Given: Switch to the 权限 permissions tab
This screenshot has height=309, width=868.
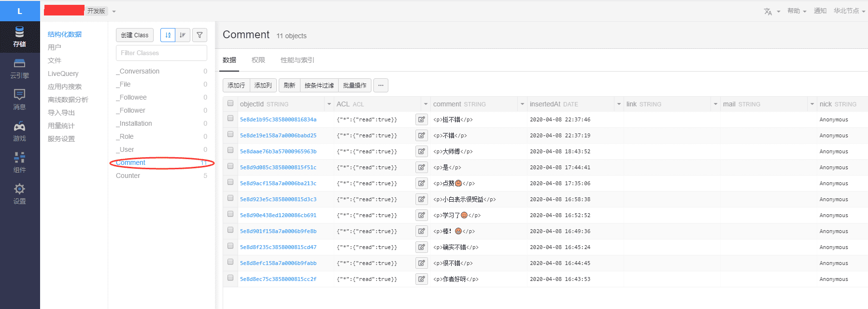Looking at the screenshot, I should click(258, 60).
